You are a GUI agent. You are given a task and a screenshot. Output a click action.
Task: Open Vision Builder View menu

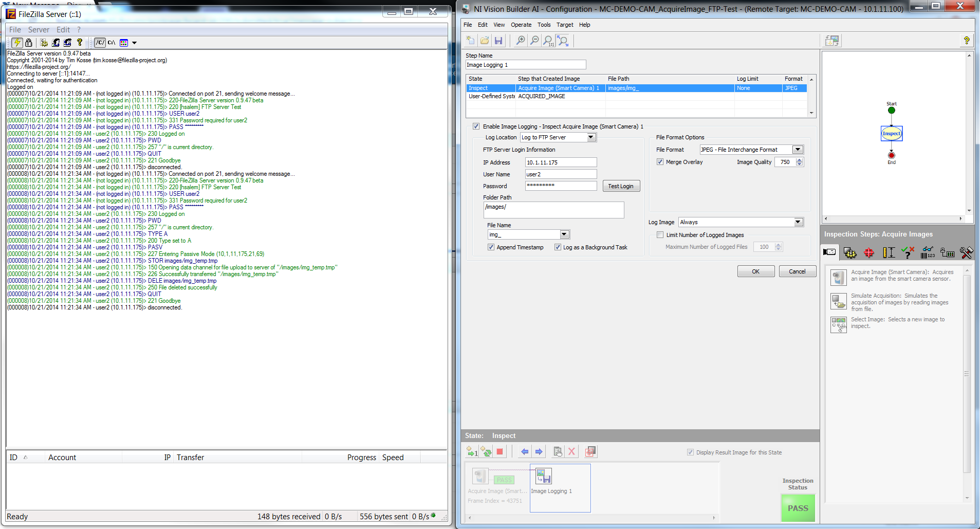[x=499, y=25]
